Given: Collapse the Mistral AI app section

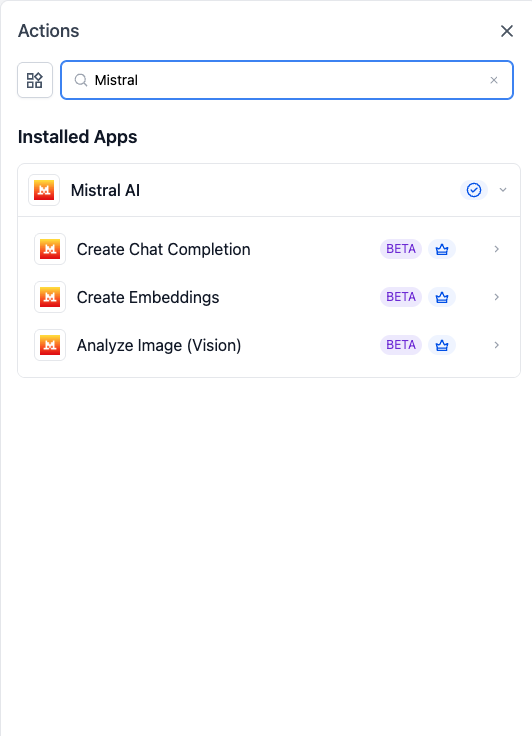Looking at the screenshot, I should (x=503, y=190).
